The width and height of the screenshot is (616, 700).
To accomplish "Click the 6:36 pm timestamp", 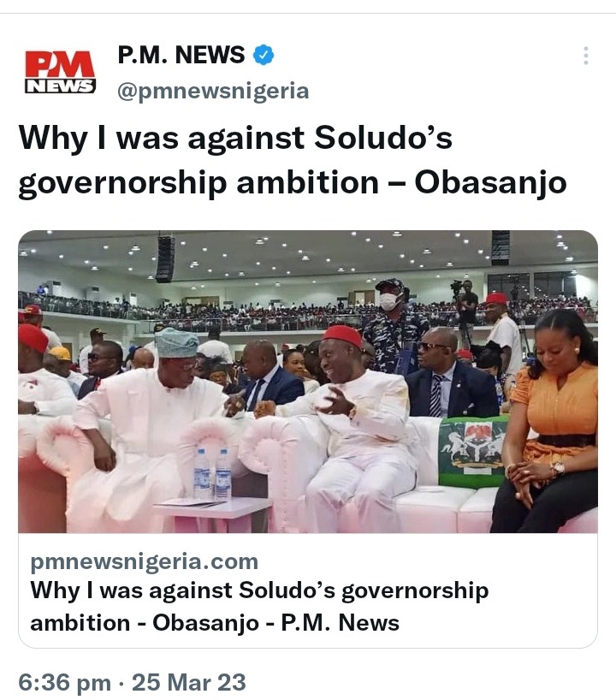I will pos(65,683).
